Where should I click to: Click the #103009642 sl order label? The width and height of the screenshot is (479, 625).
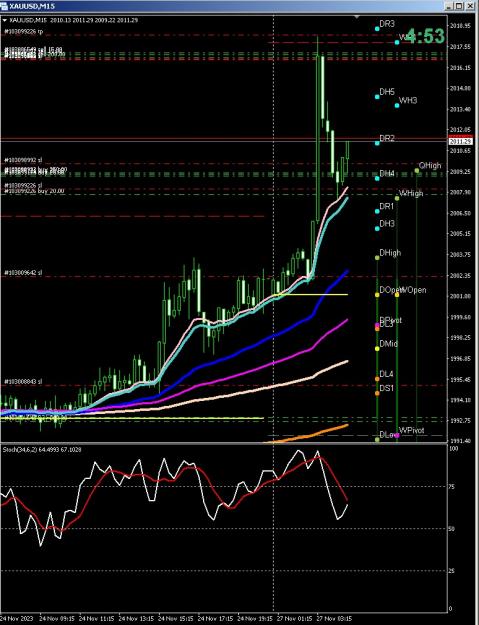pyautogui.click(x=23, y=273)
